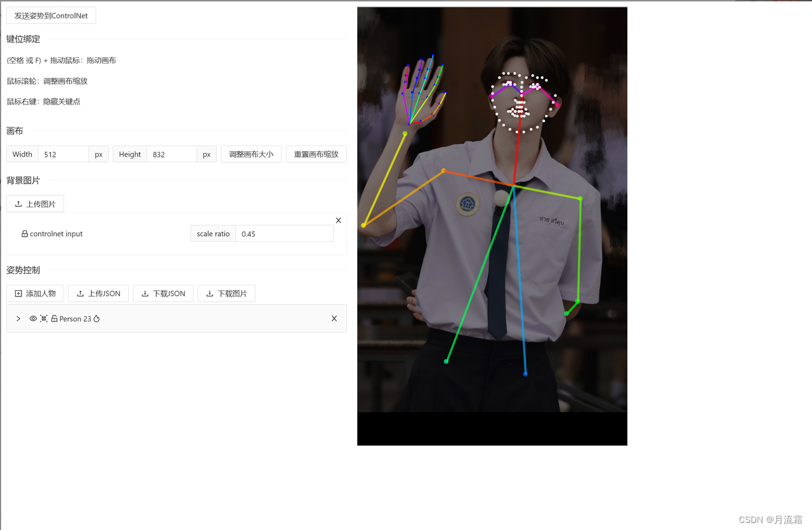Click the 上传JSON upload button
This screenshot has width=812, height=530.
[x=98, y=293]
